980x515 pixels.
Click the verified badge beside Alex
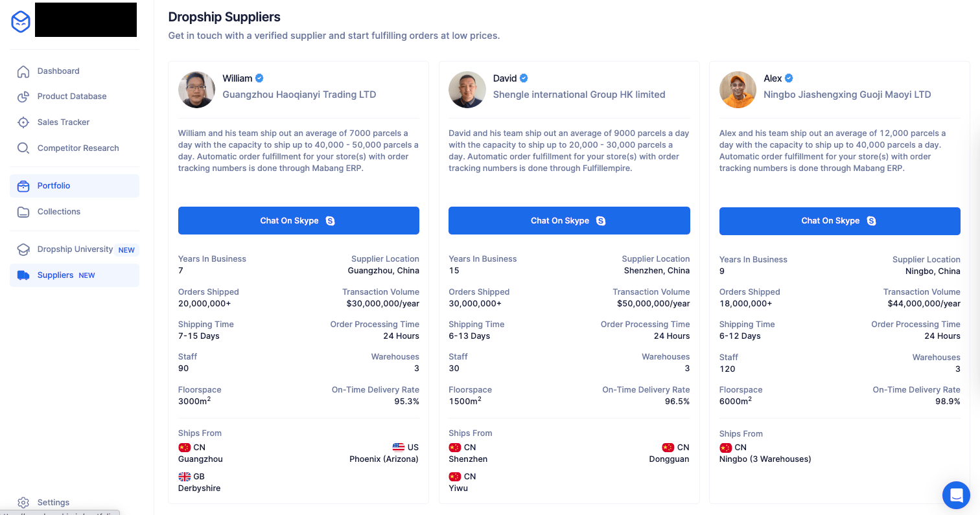[789, 78]
